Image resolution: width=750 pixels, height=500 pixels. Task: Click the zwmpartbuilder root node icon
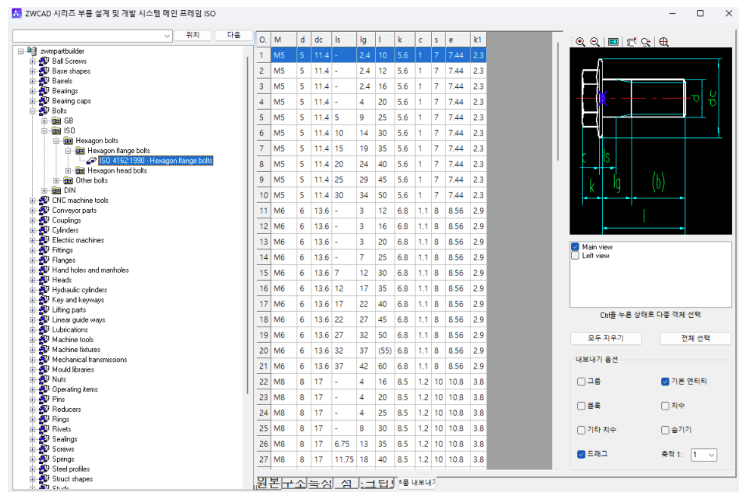pos(32,51)
